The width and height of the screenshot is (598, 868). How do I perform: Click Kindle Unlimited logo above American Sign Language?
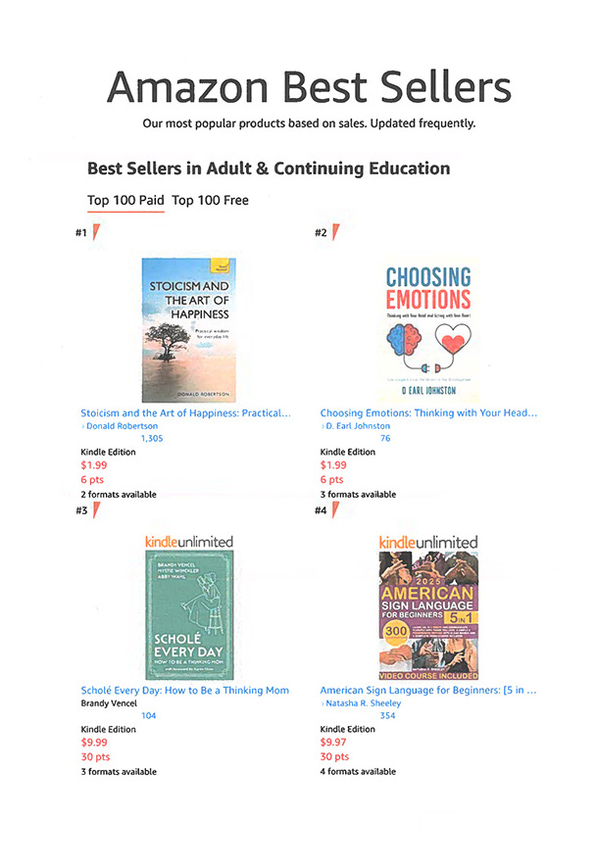428,543
